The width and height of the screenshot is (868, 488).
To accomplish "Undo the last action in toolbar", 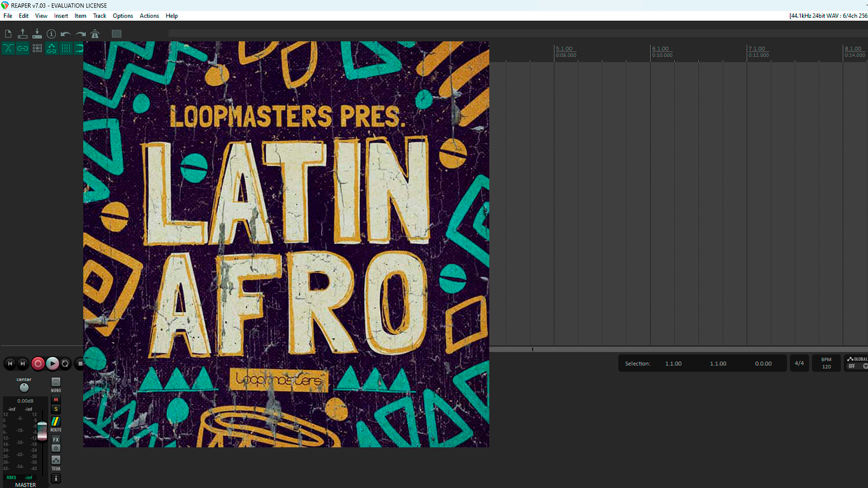I will (65, 34).
